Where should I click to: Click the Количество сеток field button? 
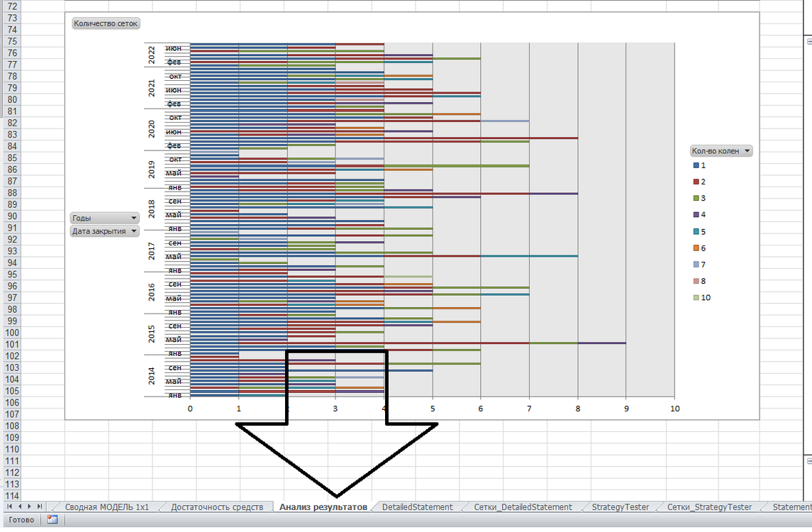coord(106,23)
